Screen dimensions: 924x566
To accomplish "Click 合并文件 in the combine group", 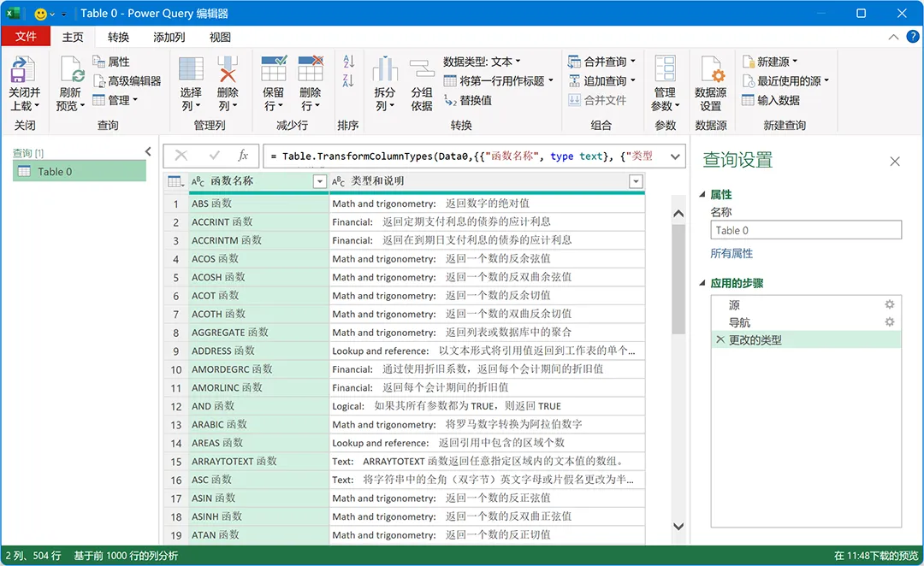I will pyautogui.click(x=597, y=100).
